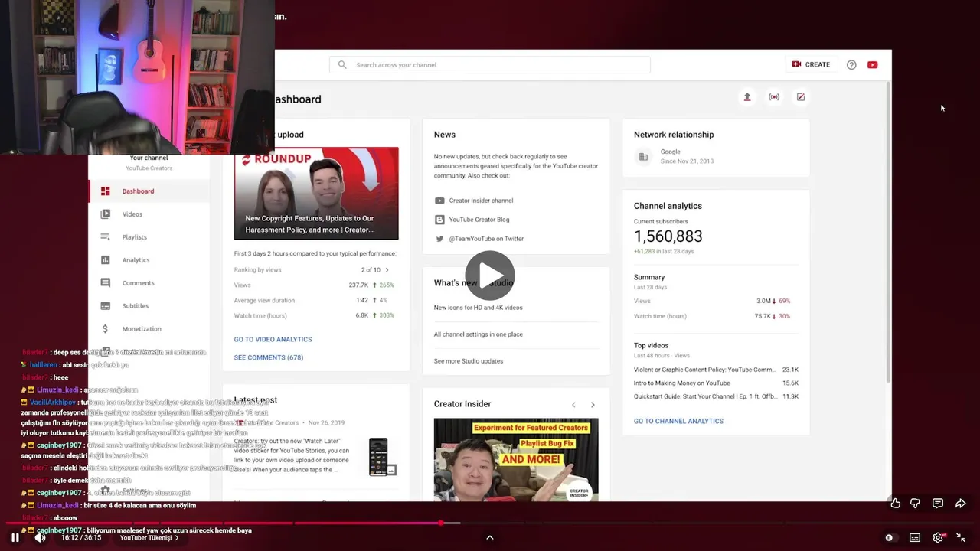
Task: Open the Roundup latest upload thumbnail
Action: [x=316, y=194]
